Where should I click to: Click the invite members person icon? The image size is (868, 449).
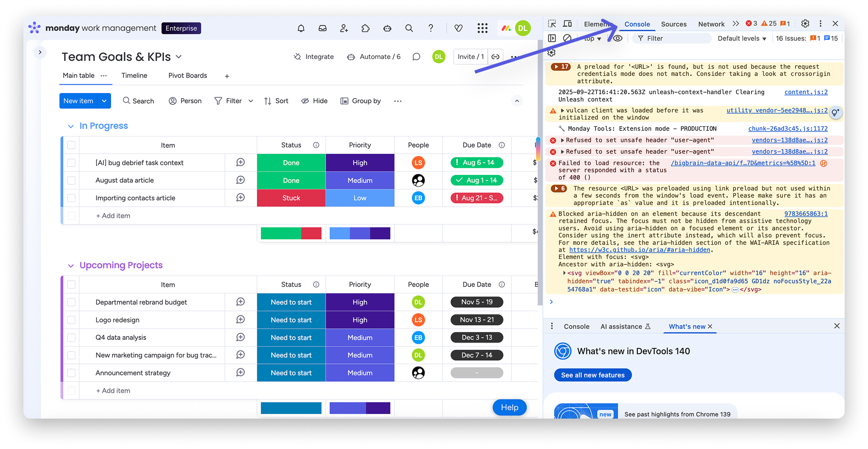pyautogui.click(x=344, y=29)
